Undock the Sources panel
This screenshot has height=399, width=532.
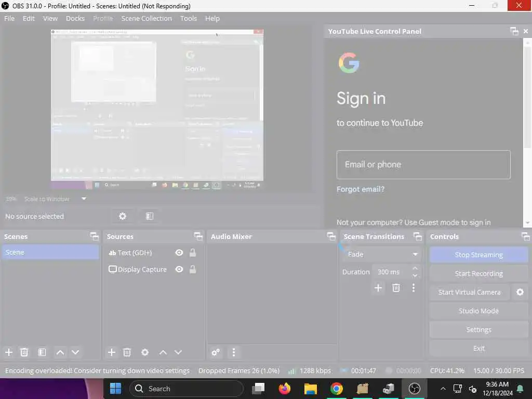tap(198, 236)
